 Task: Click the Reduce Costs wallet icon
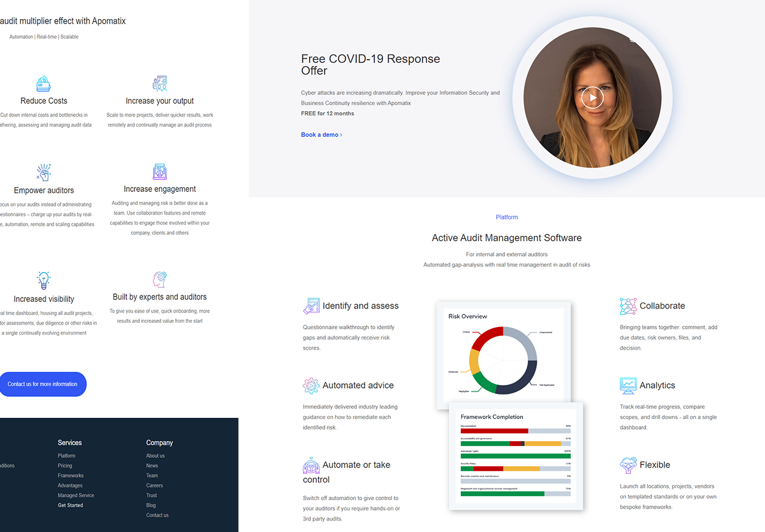pyautogui.click(x=44, y=83)
